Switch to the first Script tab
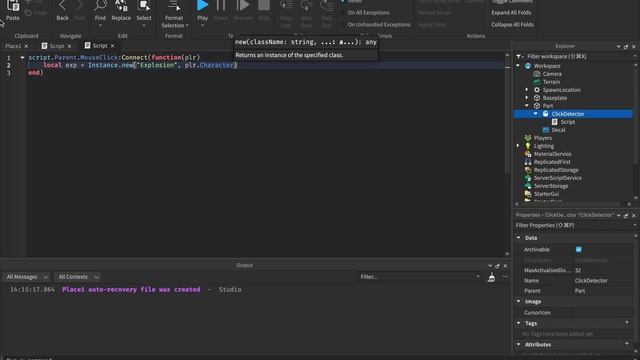The width and height of the screenshot is (640, 360). coord(57,46)
